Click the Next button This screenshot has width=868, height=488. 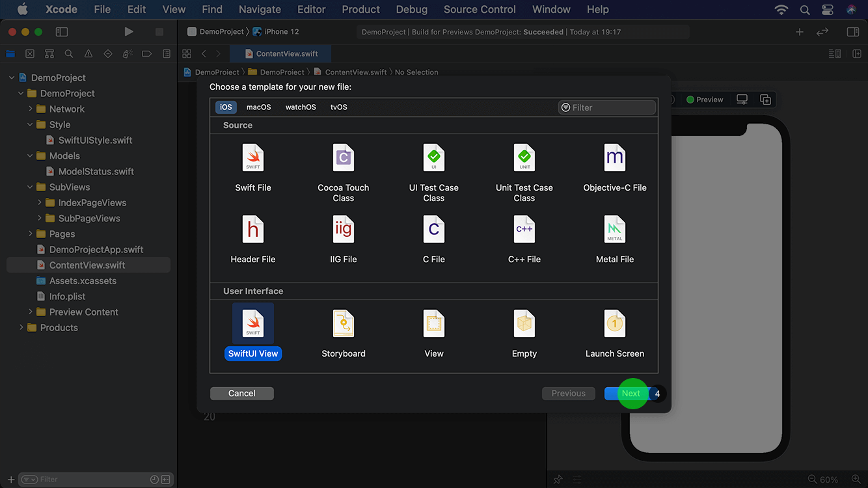click(631, 393)
